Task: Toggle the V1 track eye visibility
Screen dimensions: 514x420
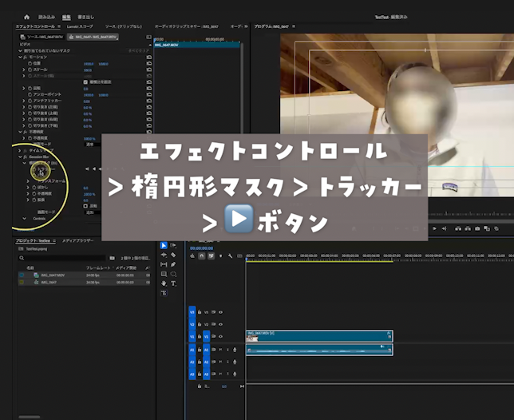Action: click(x=220, y=337)
